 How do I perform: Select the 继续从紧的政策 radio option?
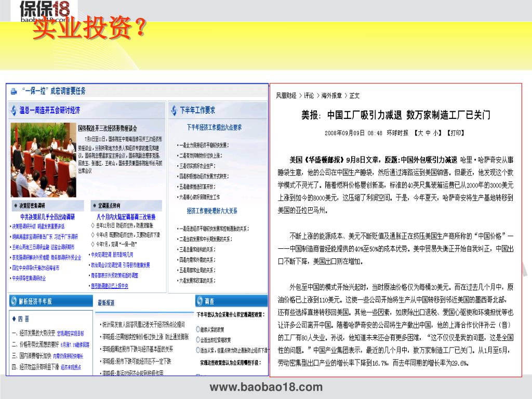pyautogui.click(x=198, y=329)
